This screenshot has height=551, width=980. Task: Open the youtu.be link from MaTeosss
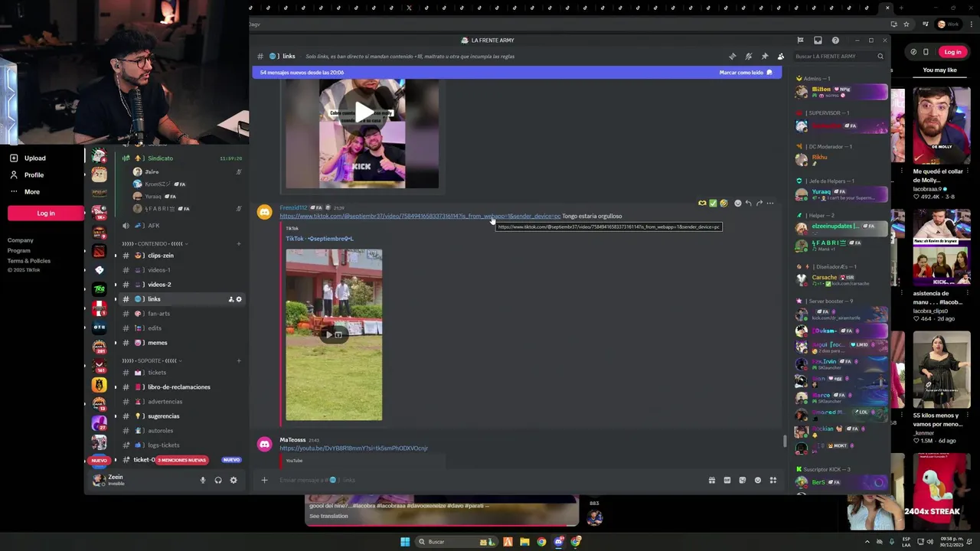354,448
